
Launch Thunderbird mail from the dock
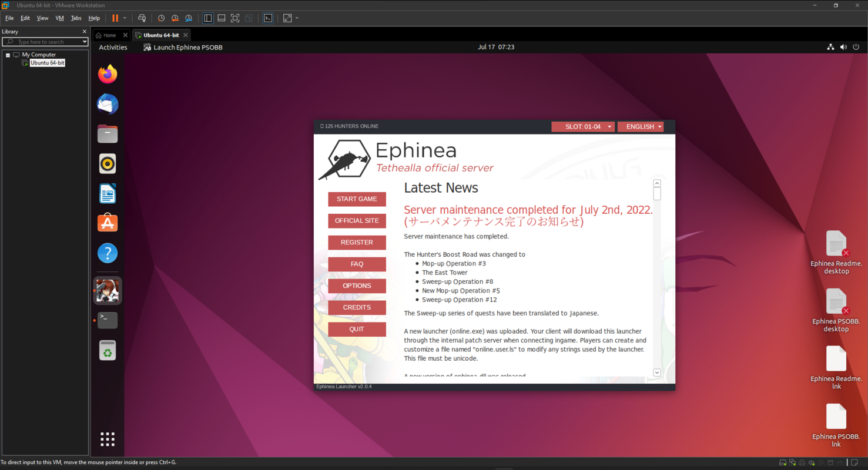click(x=108, y=104)
